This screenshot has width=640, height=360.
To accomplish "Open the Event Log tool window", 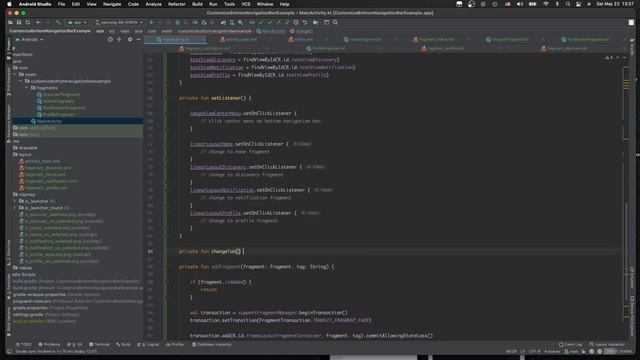I will [x=571, y=344].
